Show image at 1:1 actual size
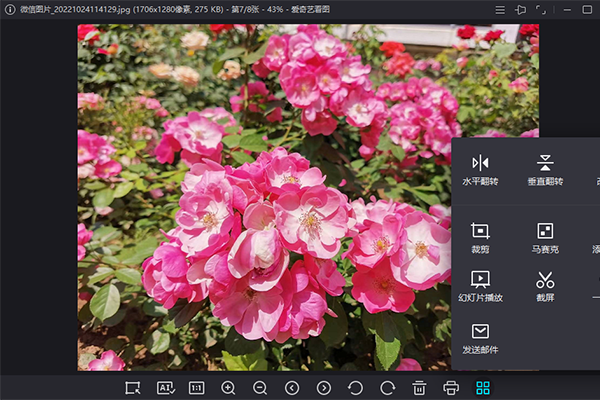The image size is (600, 400). [197, 387]
